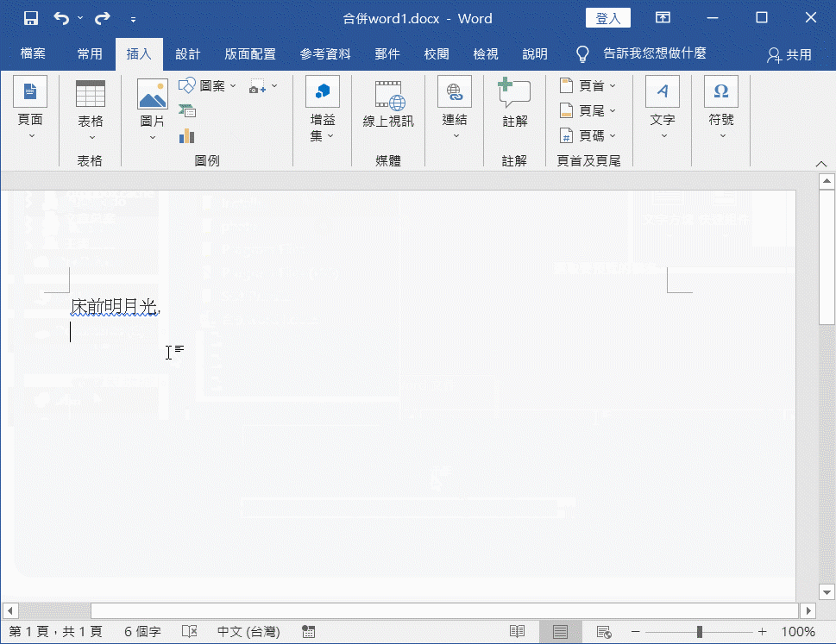Switch to Web Layout view
836x644 pixels.
pyautogui.click(x=605, y=632)
